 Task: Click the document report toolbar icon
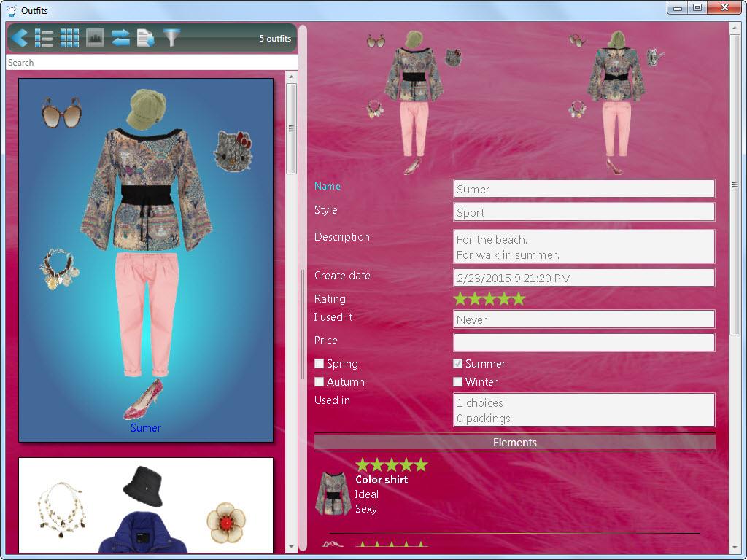[145, 38]
